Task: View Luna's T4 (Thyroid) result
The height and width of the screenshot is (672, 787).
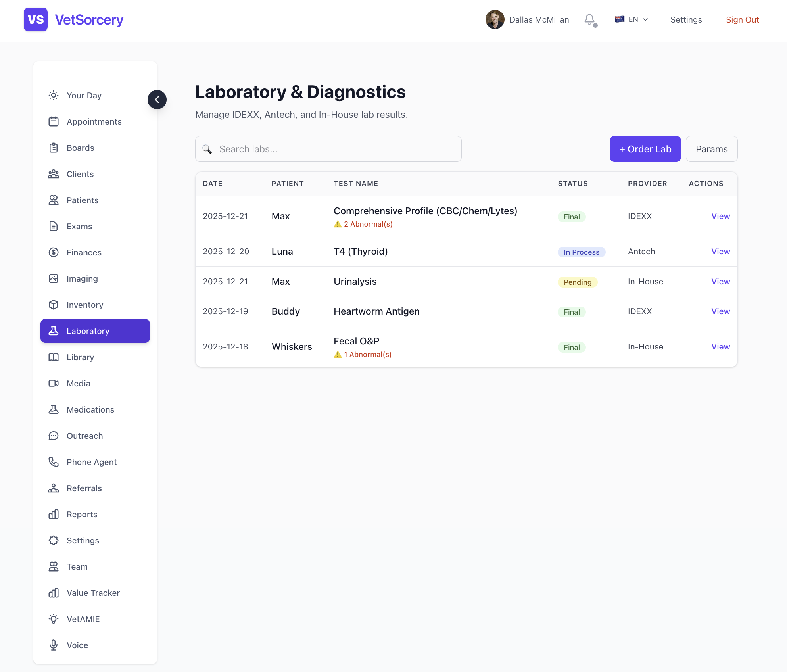Action: pyautogui.click(x=720, y=252)
